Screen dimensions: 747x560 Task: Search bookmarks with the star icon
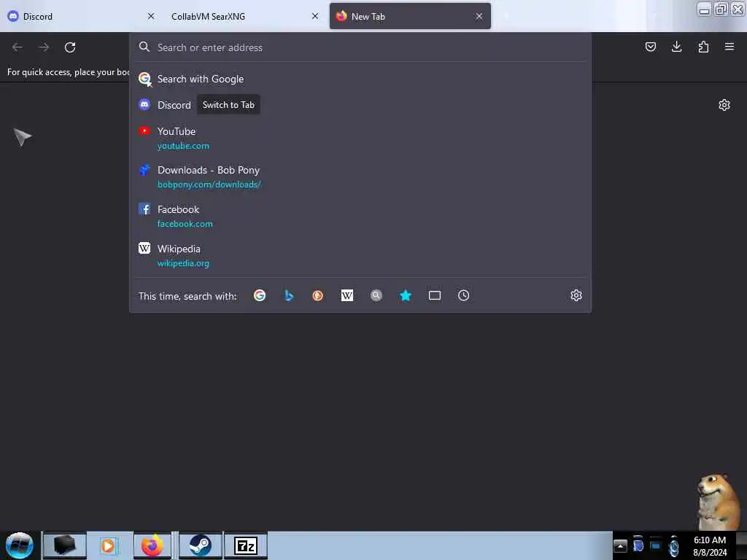[406, 296]
